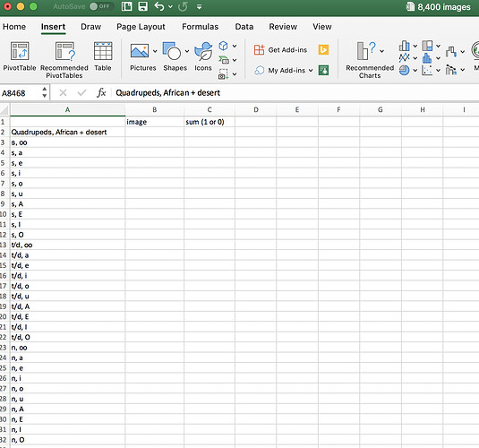The height and width of the screenshot is (448, 479).
Task: Click the Name Box stepper arrows
Action: tap(44, 92)
